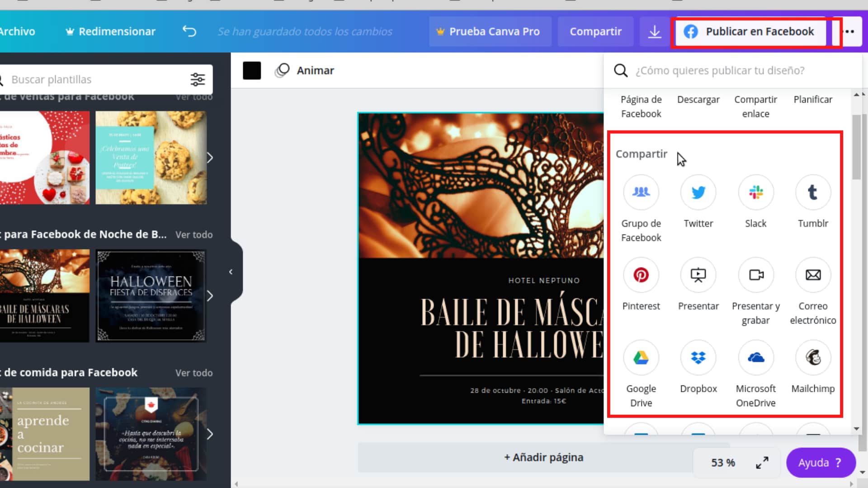Send via Correo electrónico icon
Viewport: 868px width, 488px height.
coord(813,275)
